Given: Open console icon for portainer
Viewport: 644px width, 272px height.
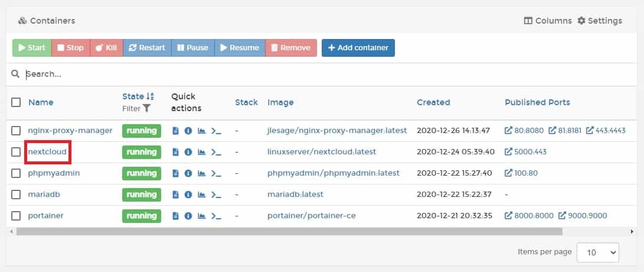Looking at the screenshot, I should coord(216,216).
